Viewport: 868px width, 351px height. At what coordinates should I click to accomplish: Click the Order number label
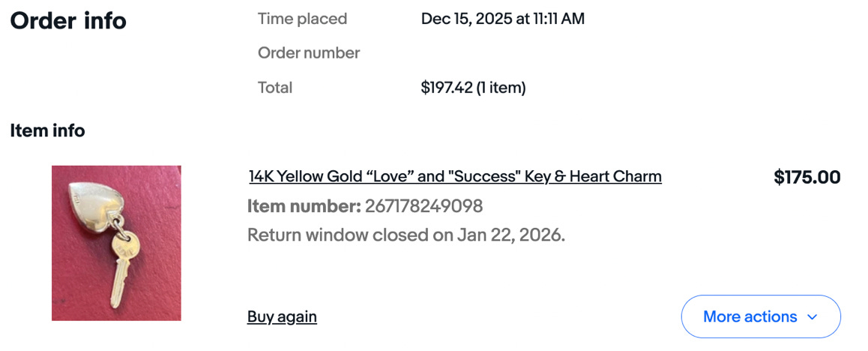309,53
